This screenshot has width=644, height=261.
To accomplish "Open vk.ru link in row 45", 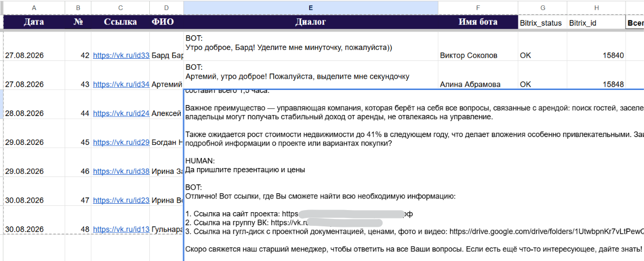I will point(121,142).
